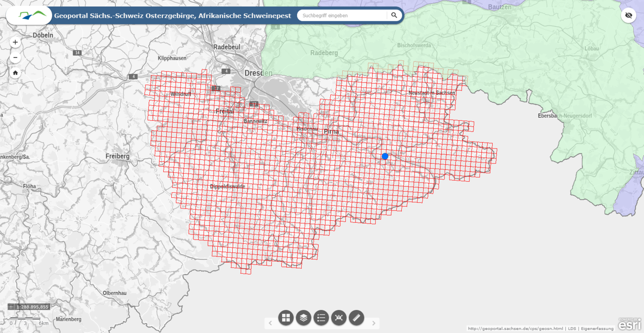Click the search magnifier icon

point(394,15)
